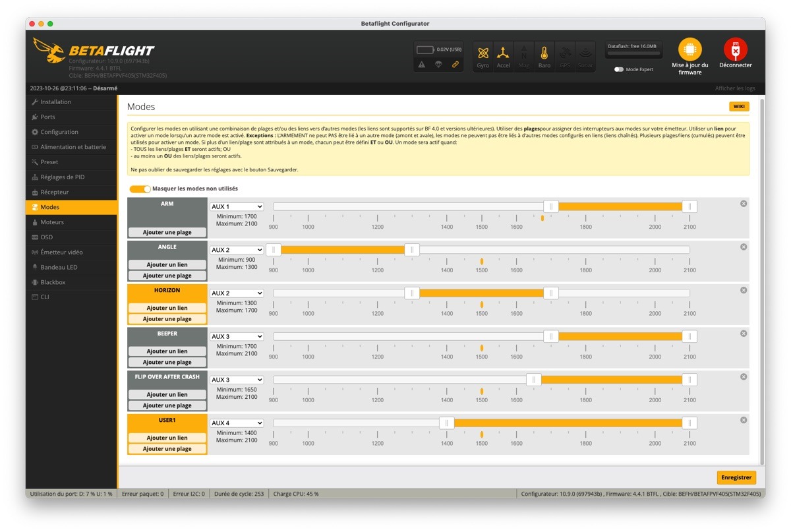This screenshot has height=532, width=791.
Task: Open the Configuration tab
Action: 72,132
